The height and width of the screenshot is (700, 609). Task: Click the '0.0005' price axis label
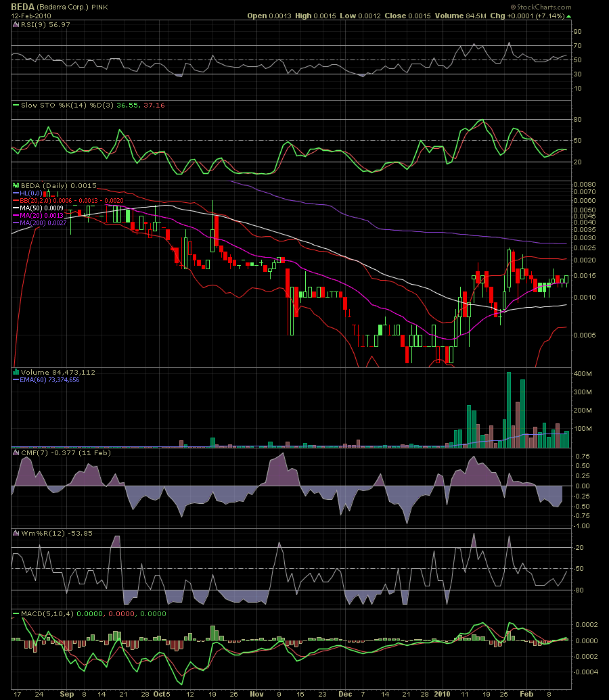click(585, 335)
